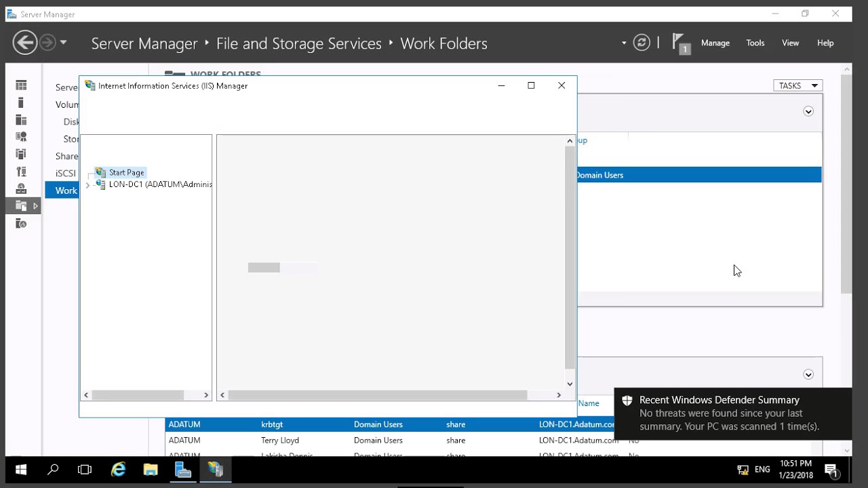Expand File and Storage Services sidebar arrow
The height and width of the screenshot is (488, 868).
coord(35,206)
